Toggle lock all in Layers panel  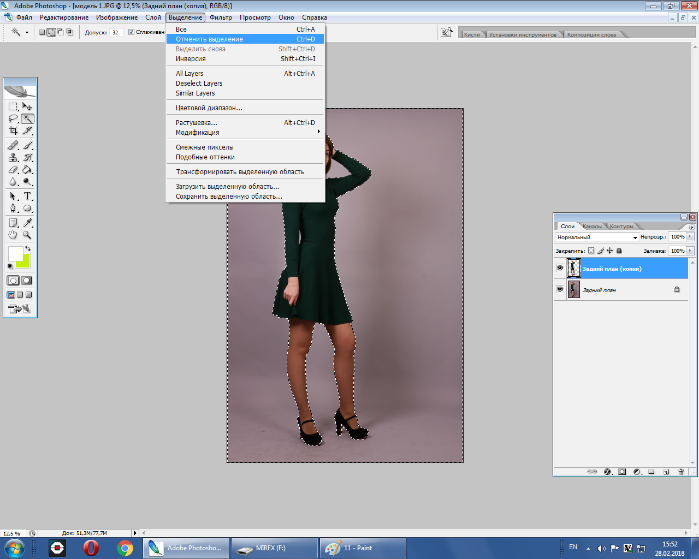(619, 251)
